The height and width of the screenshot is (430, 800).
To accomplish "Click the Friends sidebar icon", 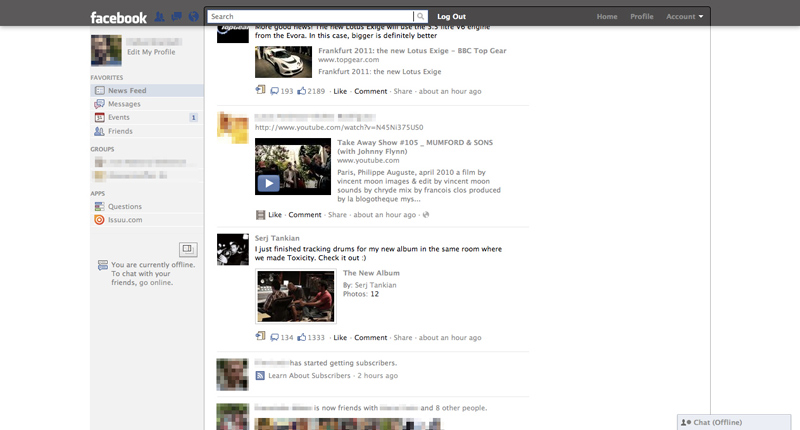I will (99, 131).
